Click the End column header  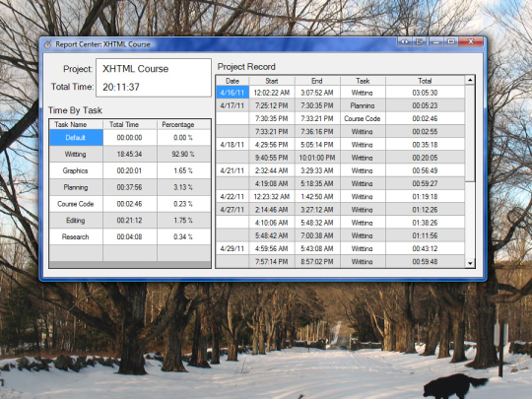(x=317, y=81)
